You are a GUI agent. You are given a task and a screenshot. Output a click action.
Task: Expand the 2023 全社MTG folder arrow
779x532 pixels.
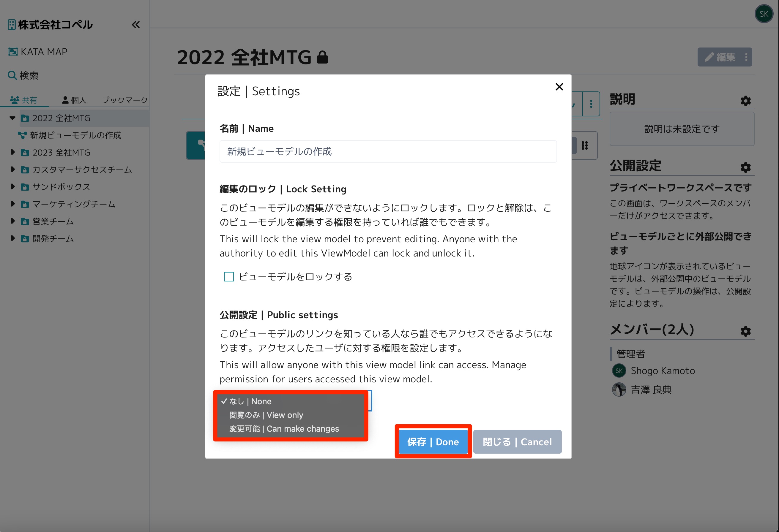coord(13,152)
